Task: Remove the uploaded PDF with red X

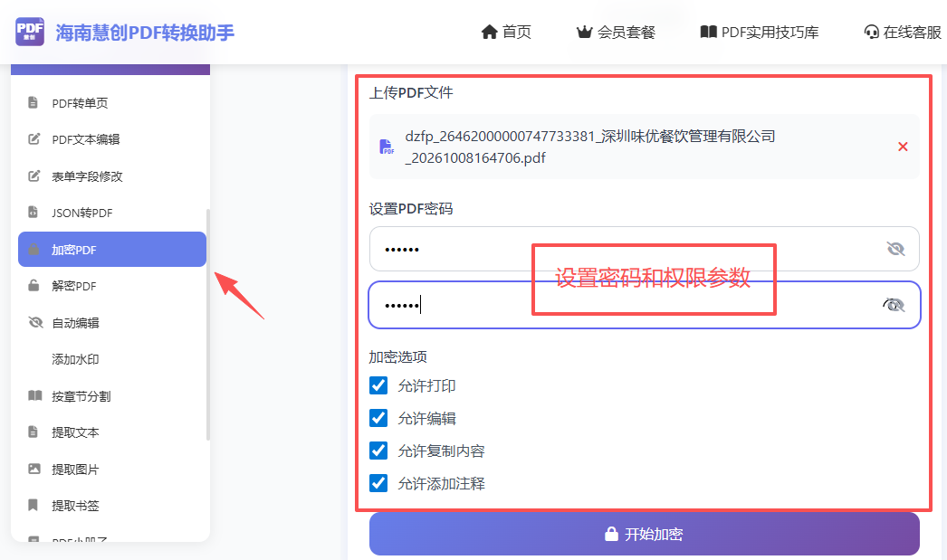Action: coord(903,147)
